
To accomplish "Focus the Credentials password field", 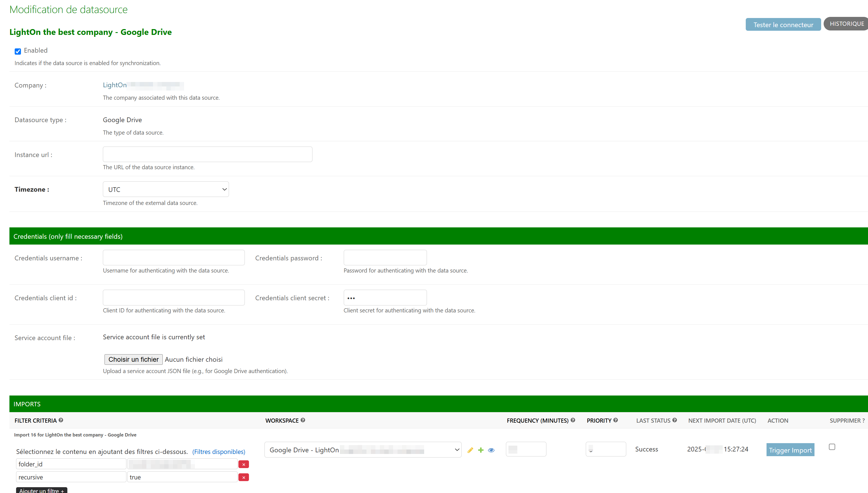I will [385, 258].
